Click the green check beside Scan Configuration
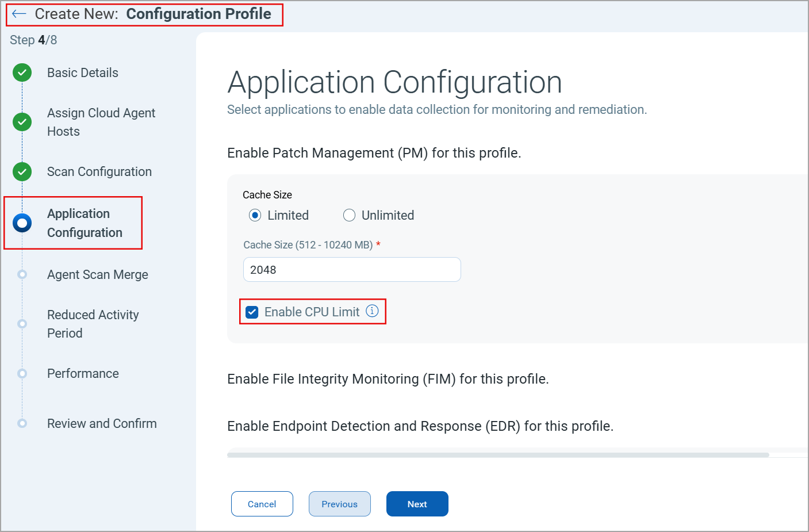Image resolution: width=809 pixels, height=532 pixels. 21,171
